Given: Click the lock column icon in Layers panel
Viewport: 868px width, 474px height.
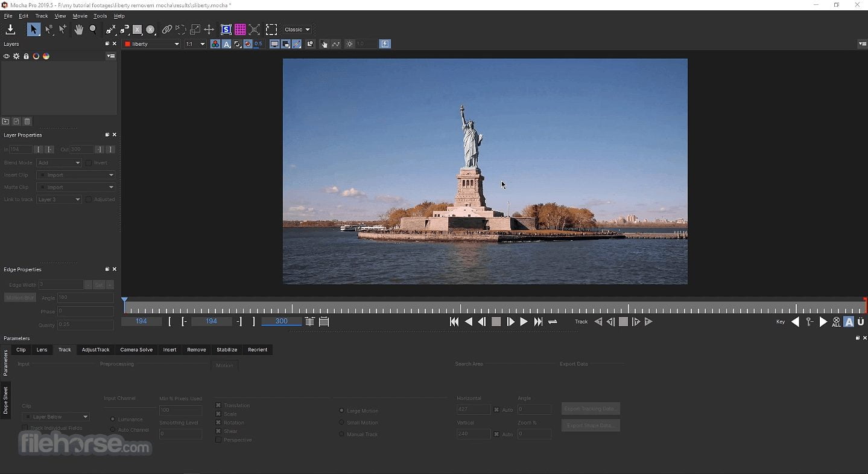Looking at the screenshot, I should pos(26,56).
